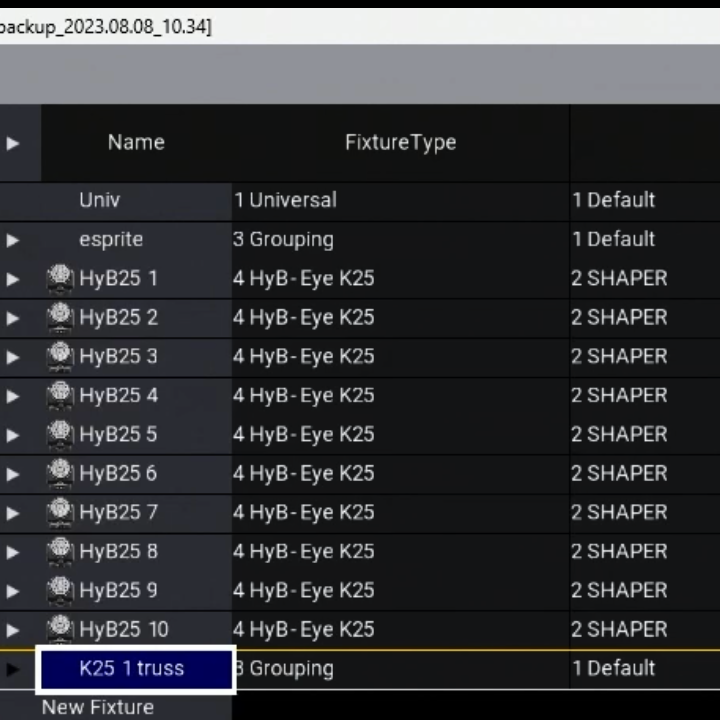Click the fixture icon beside HyB25 1
The height and width of the screenshot is (720, 720).
point(60,278)
